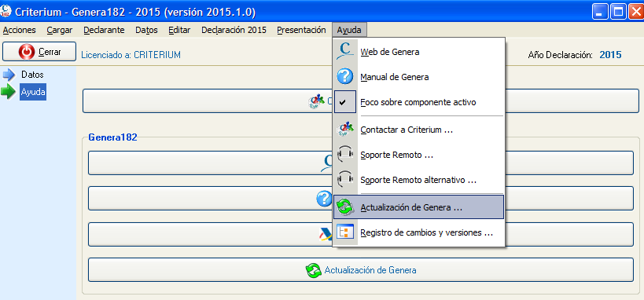This screenshot has width=644, height=300.
Task: Open the Editar menu
Action: click(179, 30)
